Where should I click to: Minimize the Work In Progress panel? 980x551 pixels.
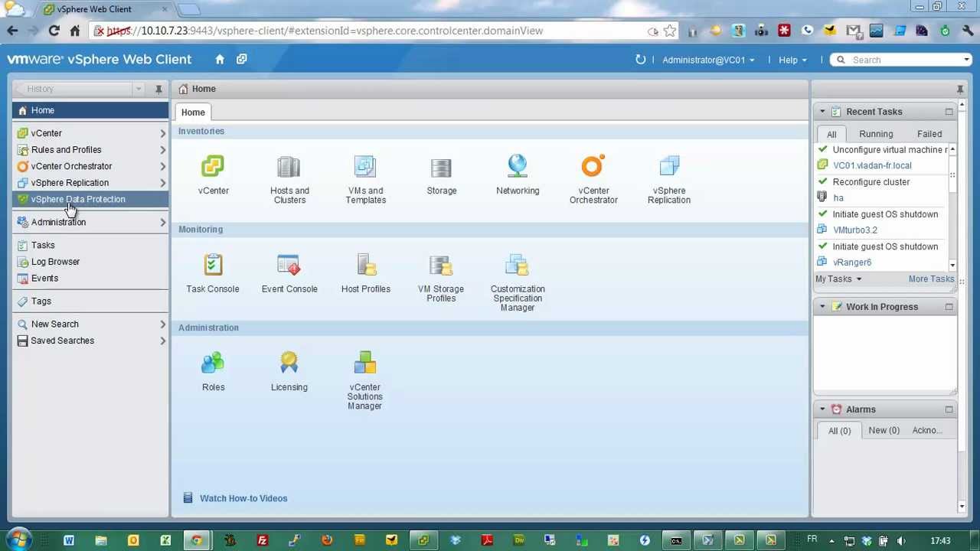[x=949, y=307]
